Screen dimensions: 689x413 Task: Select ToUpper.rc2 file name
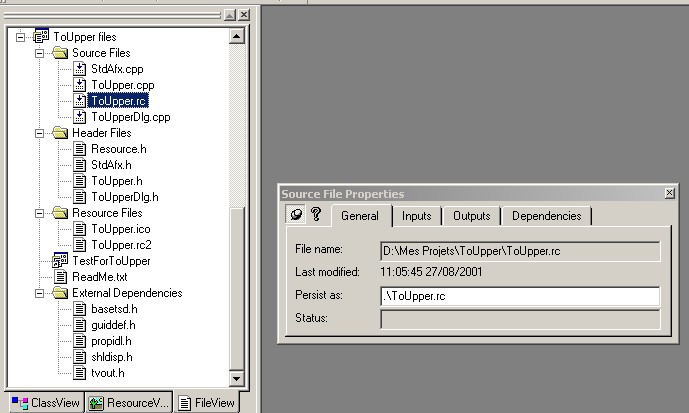point(121,245)
